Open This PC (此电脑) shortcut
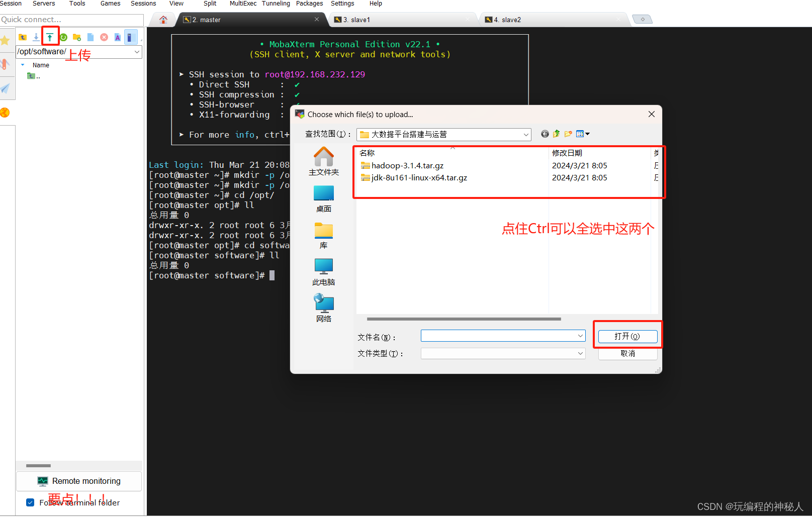This screenshot has height=517, width=812. pyautogui.click(x=324, y=272)
